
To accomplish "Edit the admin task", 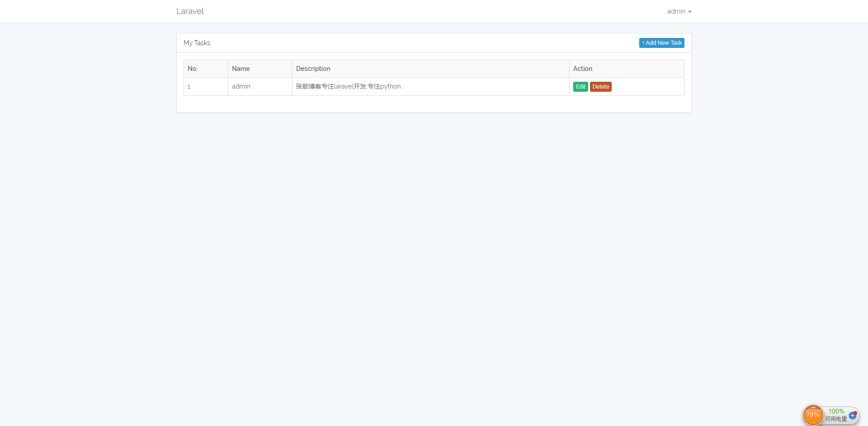I will [580, 87].
